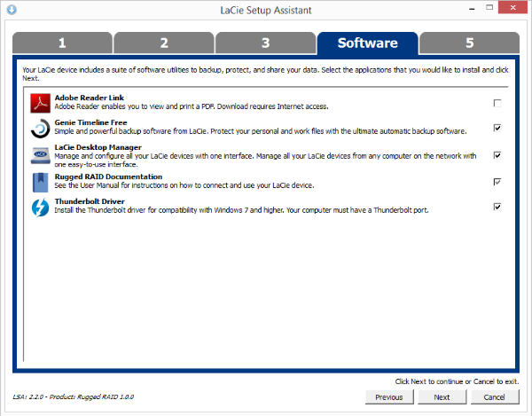The width and height of the screenshot is (532, 416).
Task: Go to tab 5
Action: (470, 43)
